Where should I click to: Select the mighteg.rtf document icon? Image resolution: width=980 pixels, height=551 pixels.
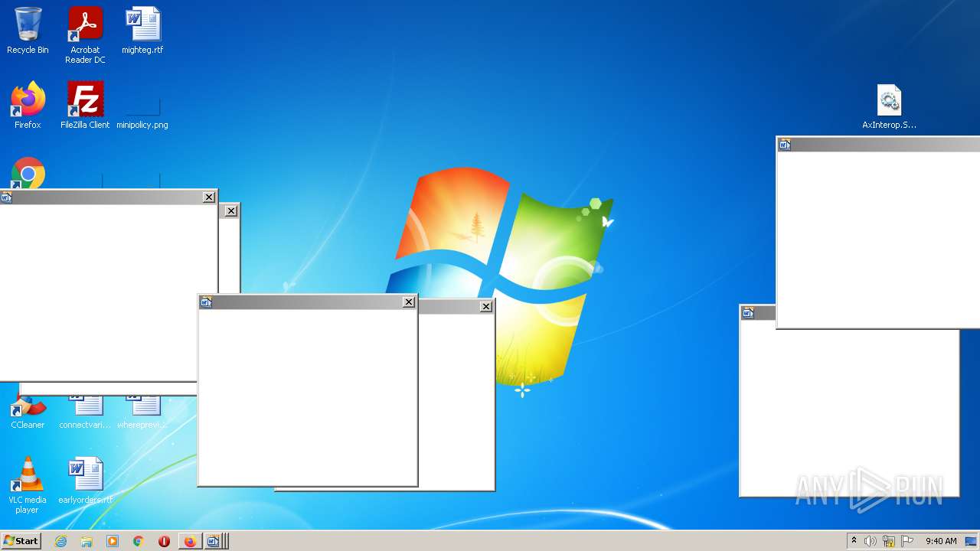pos(142,31)
